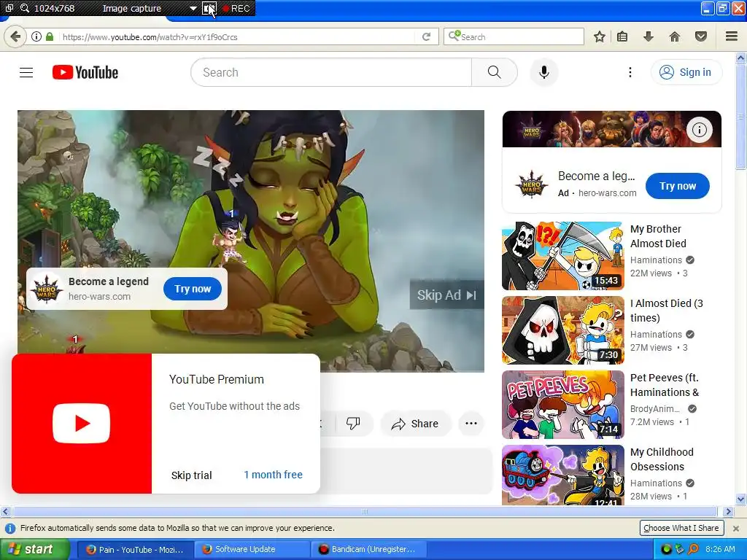Click the scroll right arrow on horizontal scrollbar
747x560 pixels.
[x=728, y=512]
